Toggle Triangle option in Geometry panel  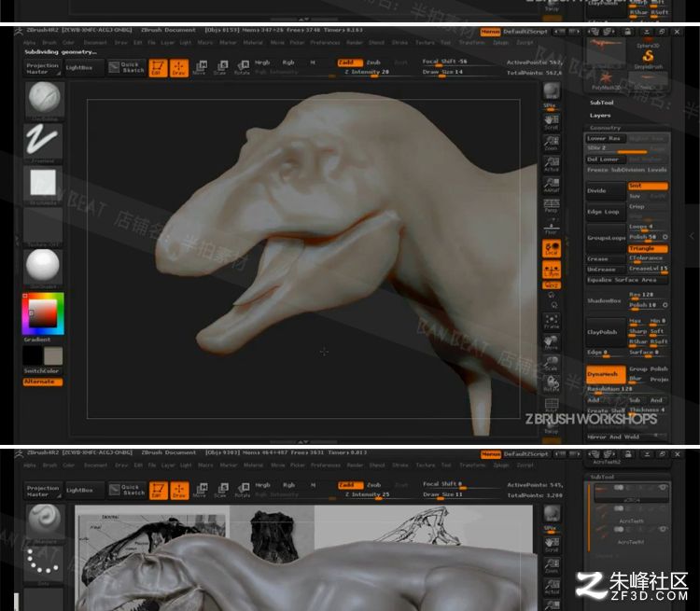[x=648, y=248]
